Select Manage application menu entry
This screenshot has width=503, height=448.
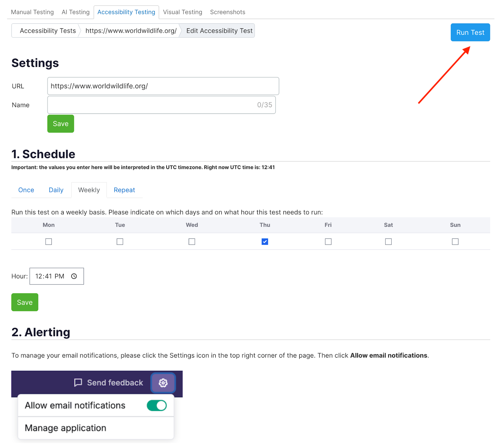65,428
